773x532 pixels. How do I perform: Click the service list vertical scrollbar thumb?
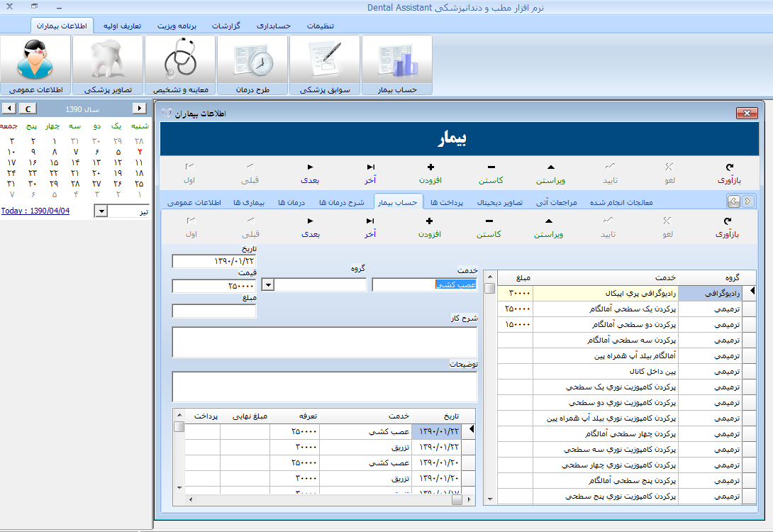click(x=489, y=288)
